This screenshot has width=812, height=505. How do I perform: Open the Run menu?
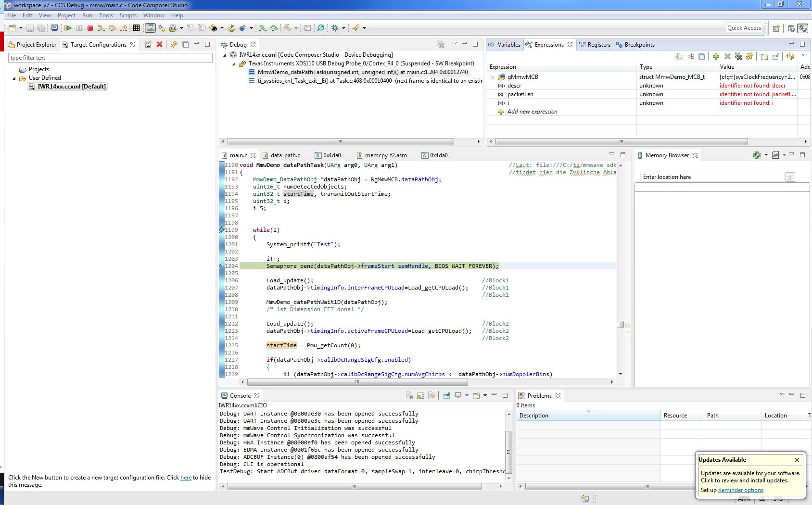tap(87, 15)
